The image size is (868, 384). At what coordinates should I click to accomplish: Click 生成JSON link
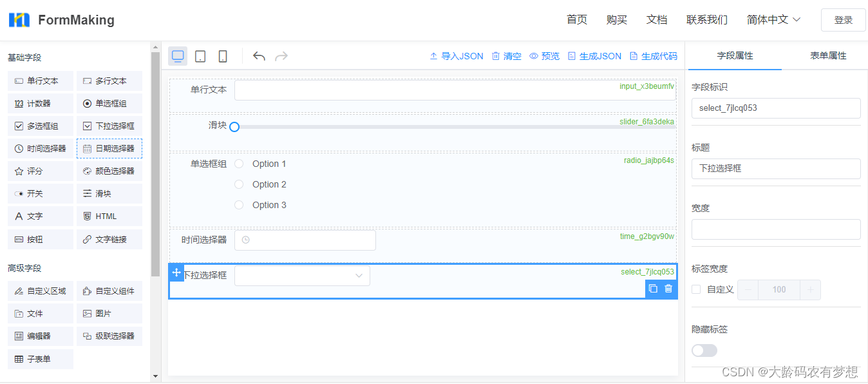tap(595, 56)
